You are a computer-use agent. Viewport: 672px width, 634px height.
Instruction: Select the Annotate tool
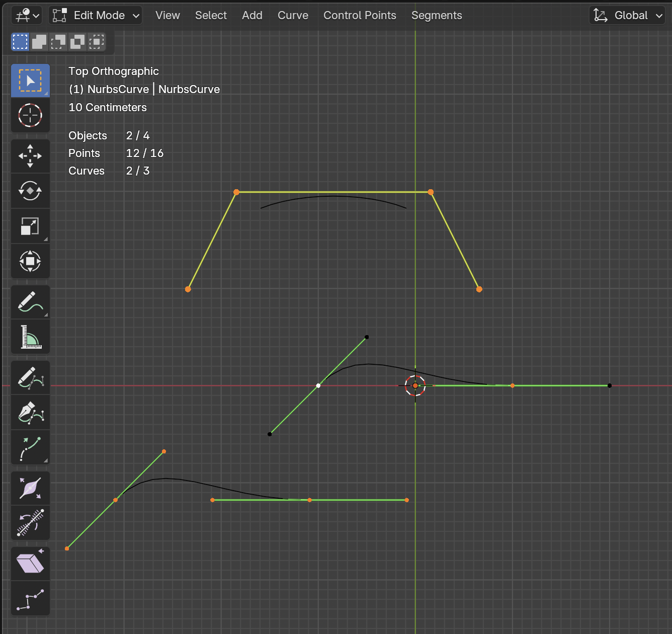[x=30, y=302]
